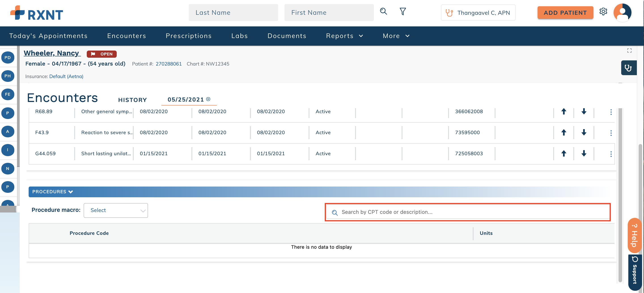Open F43.9 row options menu
644x293 pixels.
[611, 133]
